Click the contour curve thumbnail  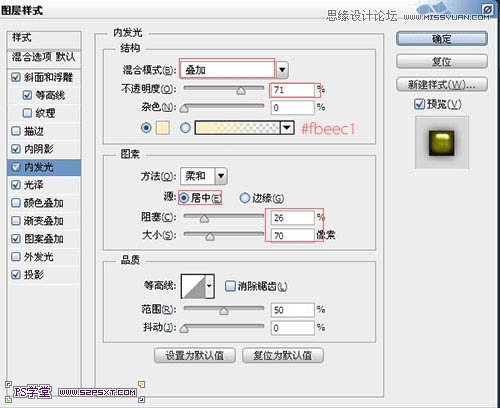(193, 286)
